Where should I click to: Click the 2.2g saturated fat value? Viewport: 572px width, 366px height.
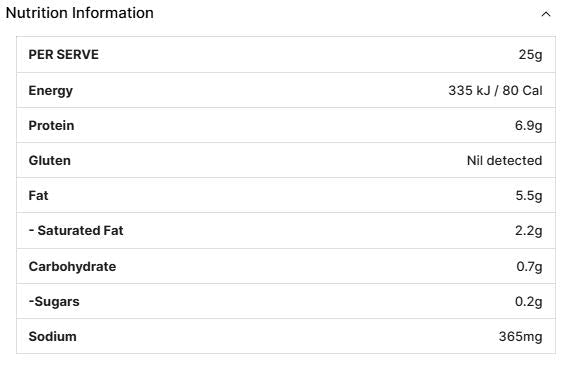(529, 231)
